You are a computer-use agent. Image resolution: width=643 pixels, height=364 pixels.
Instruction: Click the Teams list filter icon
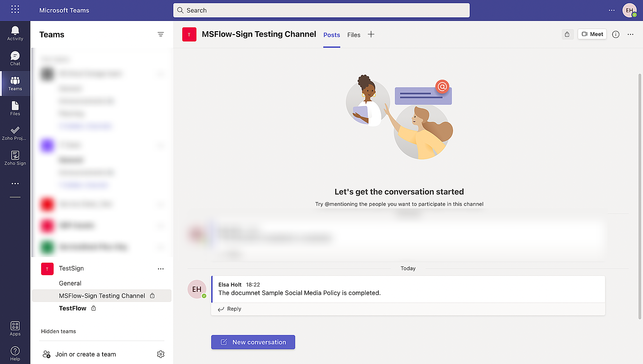pos(161,34)
